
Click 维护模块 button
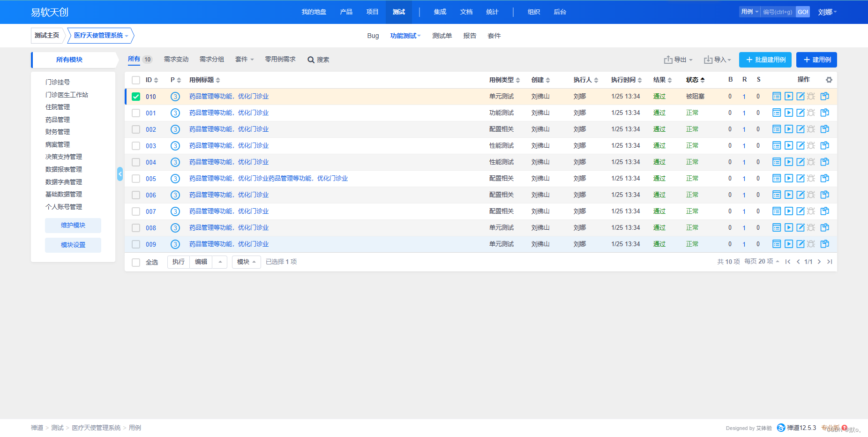click(x=73, y=226)
